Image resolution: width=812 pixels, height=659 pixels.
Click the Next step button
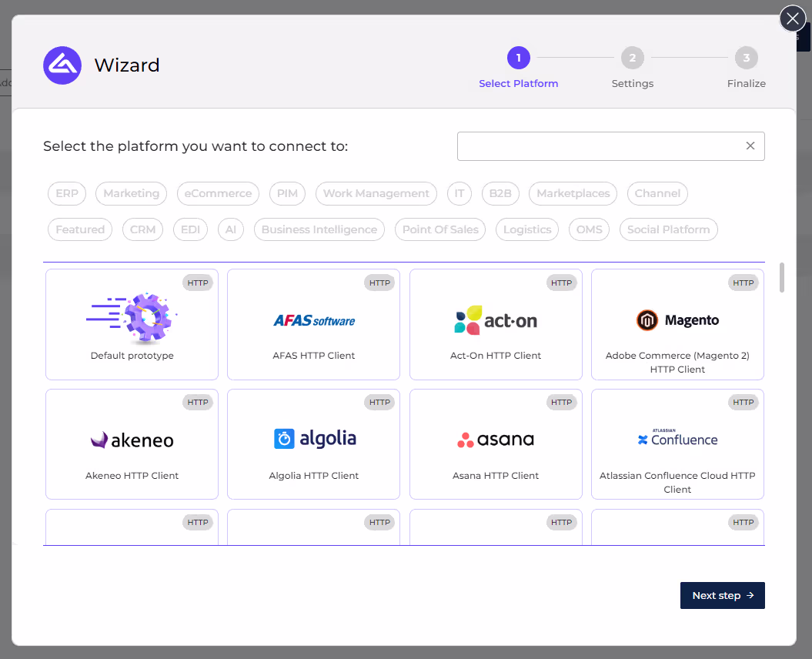click(723, 595)
